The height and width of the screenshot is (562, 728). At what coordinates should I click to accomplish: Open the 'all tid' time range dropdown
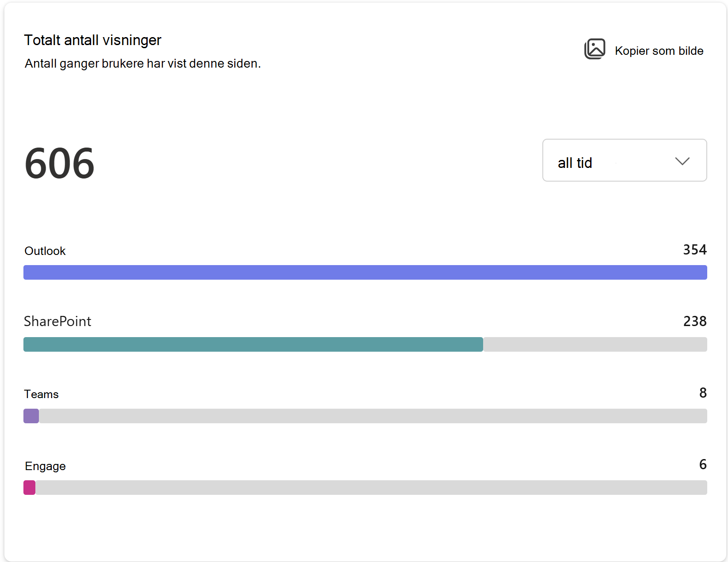click(625, 160)
